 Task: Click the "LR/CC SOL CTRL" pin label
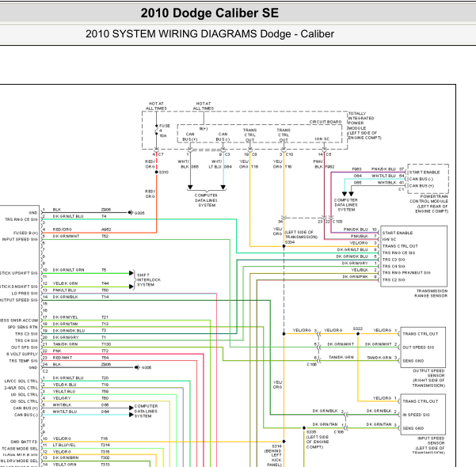coord(21,381)
